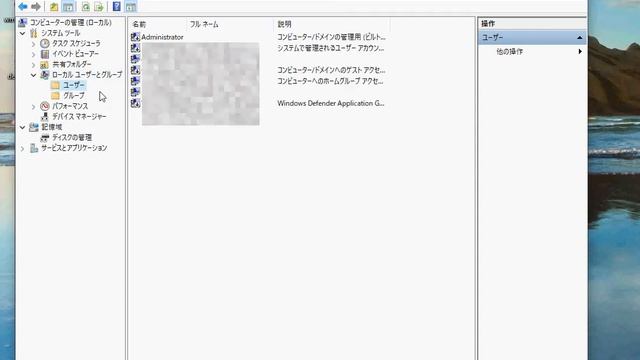Expand the 共有フォルダー node arrow
This screenshot has height=360, width=640.
(33, 64)
